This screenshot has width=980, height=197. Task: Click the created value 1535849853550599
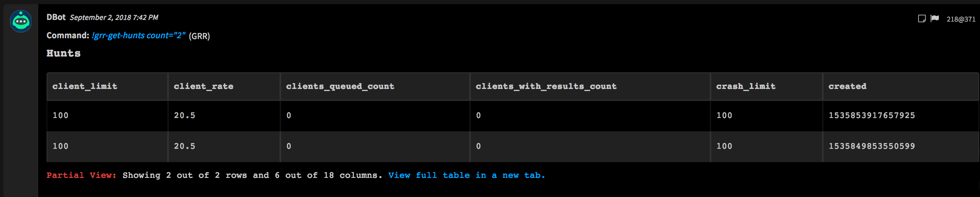[x=871, y=146]
